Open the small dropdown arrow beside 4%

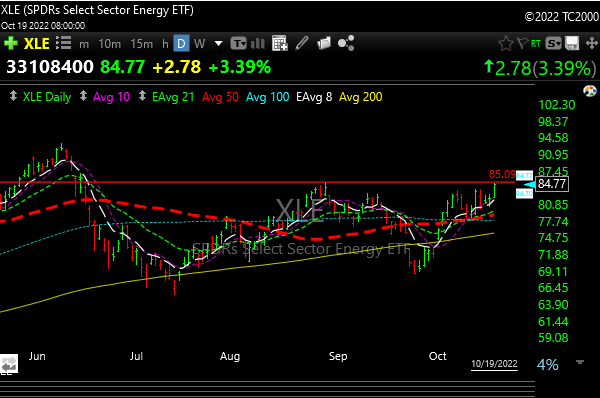tap(580, 362)
